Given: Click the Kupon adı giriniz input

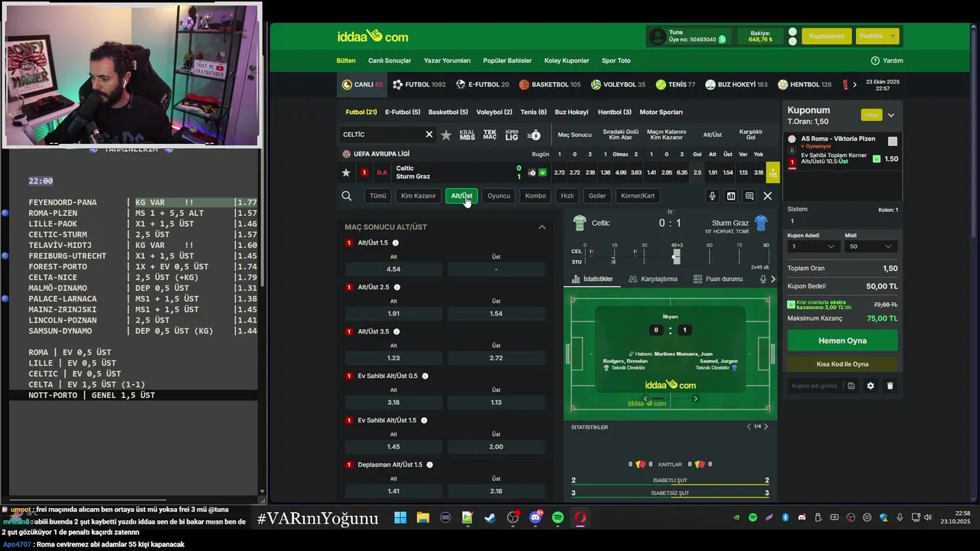Looking at the screenshot, I should [x=814, y=386].
